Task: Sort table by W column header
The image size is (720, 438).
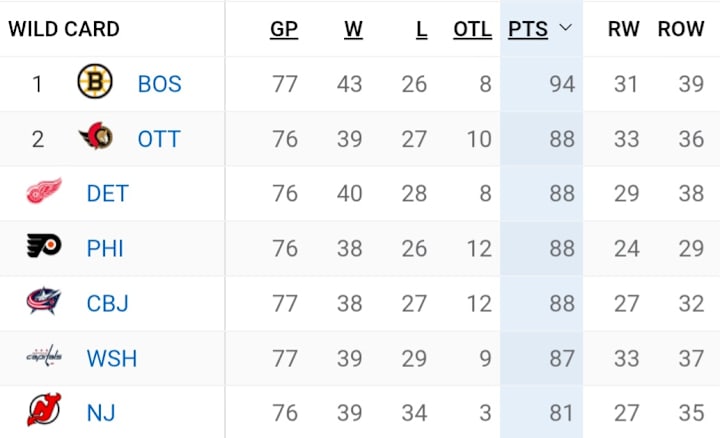Action: pyautogui.click(x=354, y=29)
